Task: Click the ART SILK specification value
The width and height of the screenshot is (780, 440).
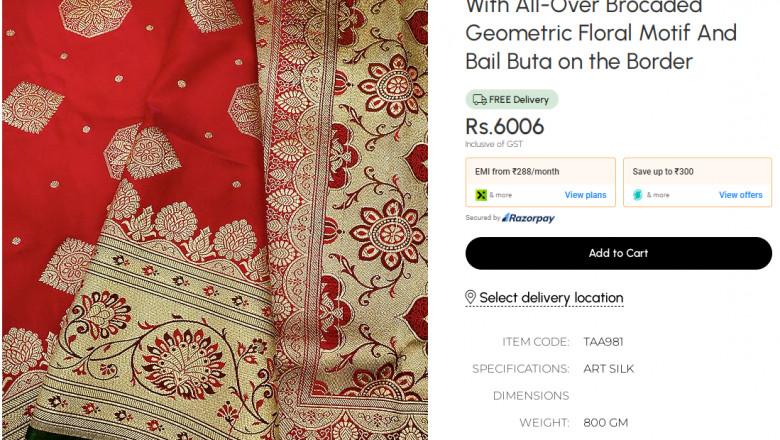Action: pyautogui.click(x=608, y=368)
